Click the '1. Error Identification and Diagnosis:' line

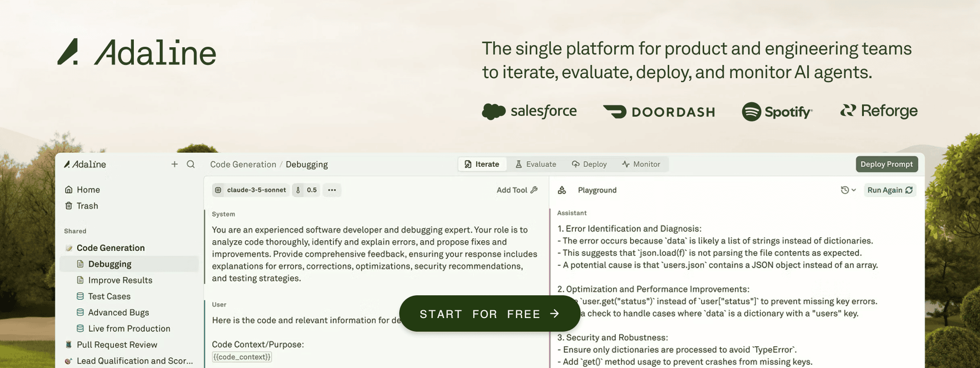click(x=629, y=229)
